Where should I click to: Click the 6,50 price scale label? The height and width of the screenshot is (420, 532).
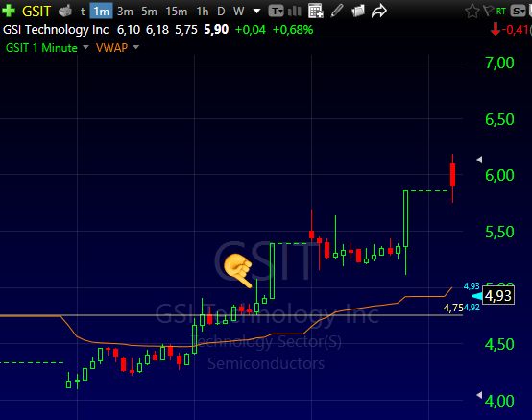tap(499, 119)
